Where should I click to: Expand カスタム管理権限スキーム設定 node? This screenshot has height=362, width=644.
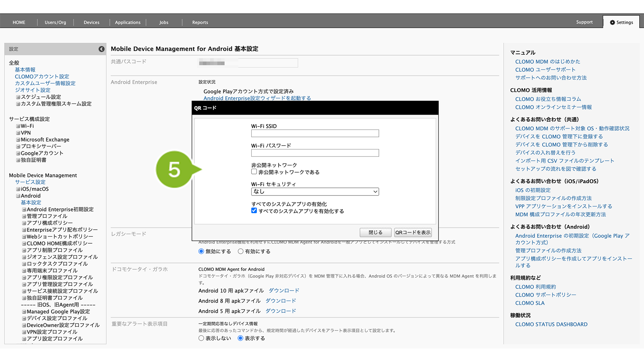point(18,104)
